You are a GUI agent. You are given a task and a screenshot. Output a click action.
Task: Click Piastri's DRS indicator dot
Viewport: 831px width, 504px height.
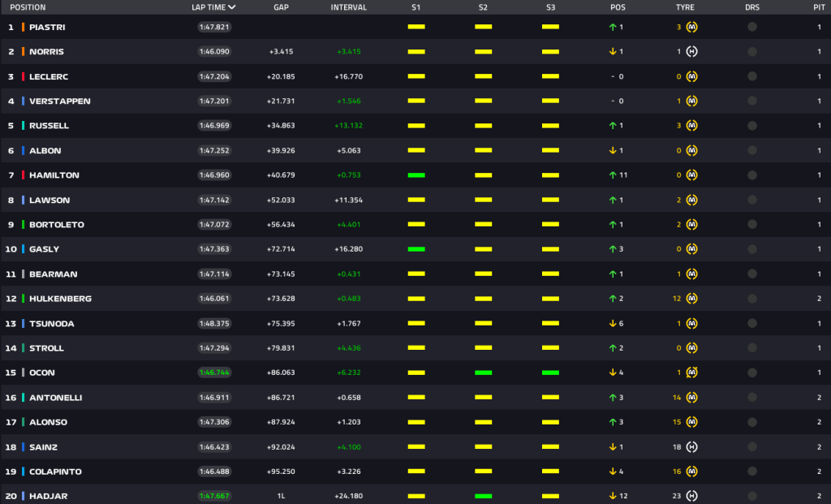[x=752, y=27]
